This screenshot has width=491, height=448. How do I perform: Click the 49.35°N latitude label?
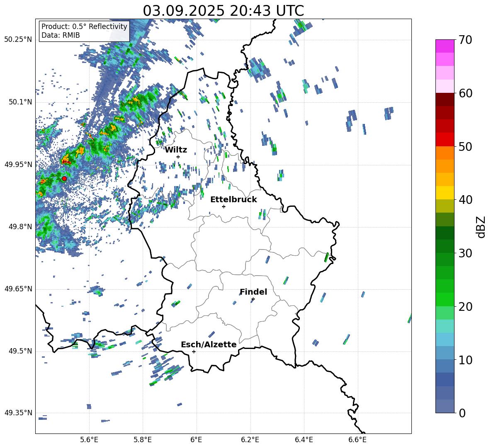tap(18, 413)
